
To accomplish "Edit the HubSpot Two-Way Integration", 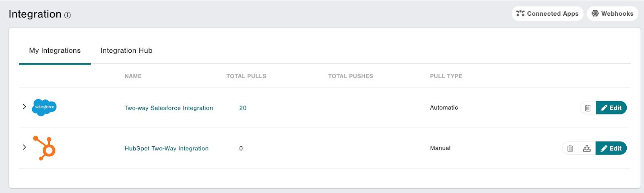I will tap(611, 149).
